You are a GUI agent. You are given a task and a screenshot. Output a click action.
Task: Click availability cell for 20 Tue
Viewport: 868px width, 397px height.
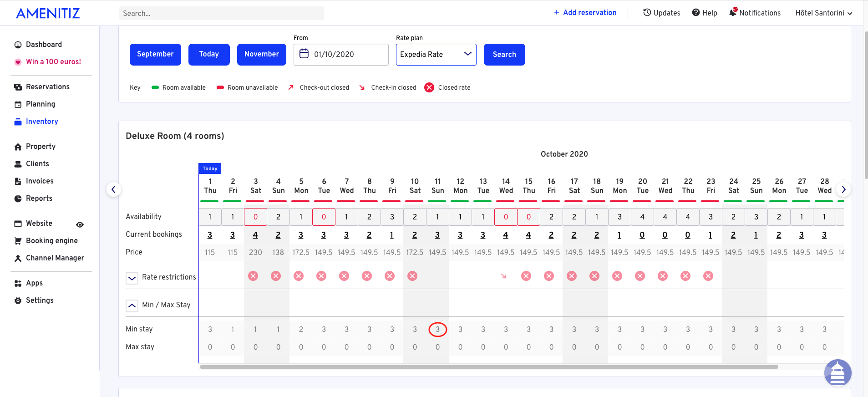pyautogui.click(x=642, y=217)
